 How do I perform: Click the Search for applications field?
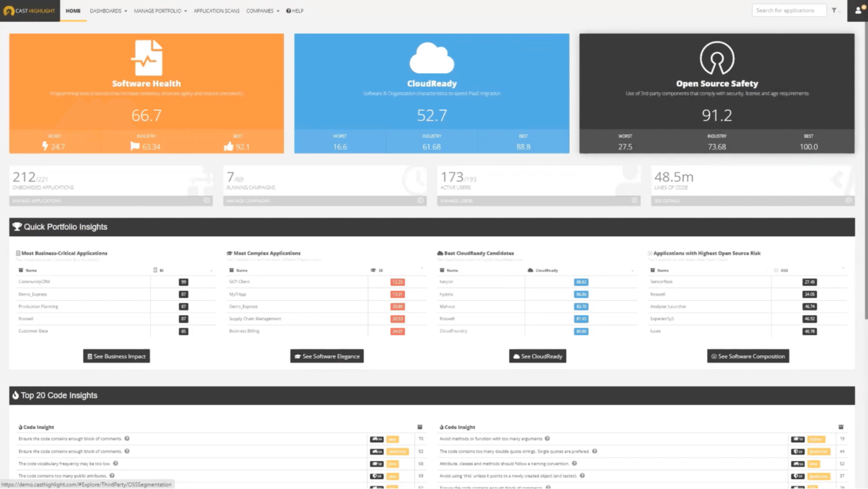[x=789, y=10]
